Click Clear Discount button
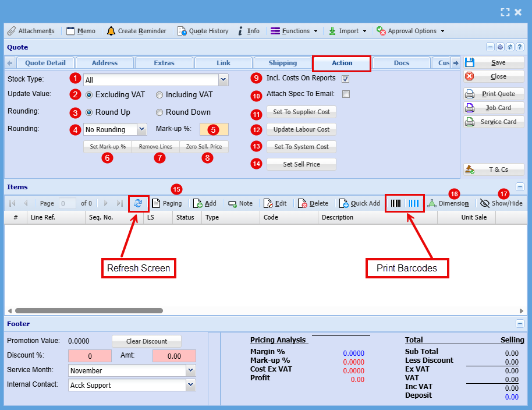The image size is (532, 410). [147, 341]
